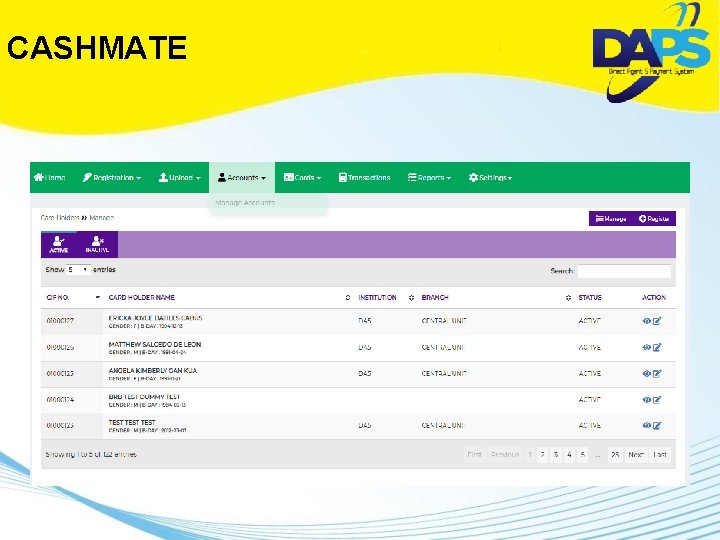Viewport: 720px width, 540px height.
Task: Select the name BRD Test Dummy Test
Action: tap(145, 397)
